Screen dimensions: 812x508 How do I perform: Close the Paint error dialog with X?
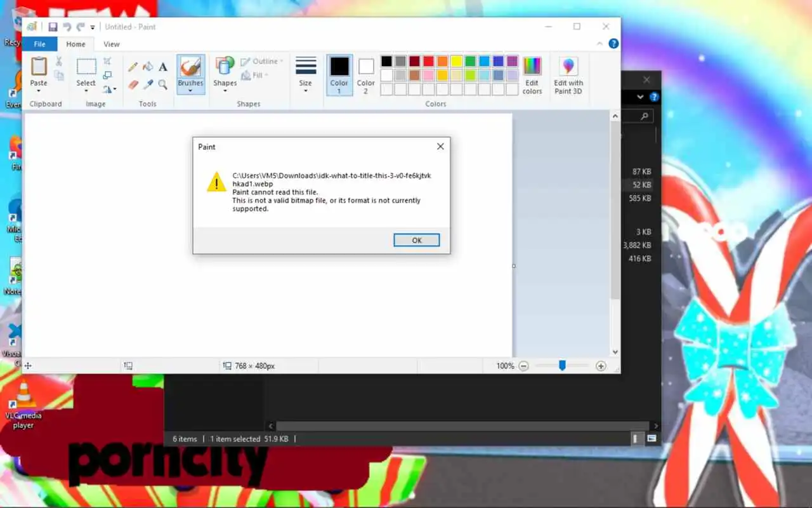pyautogui.click(x=440, y=146)
